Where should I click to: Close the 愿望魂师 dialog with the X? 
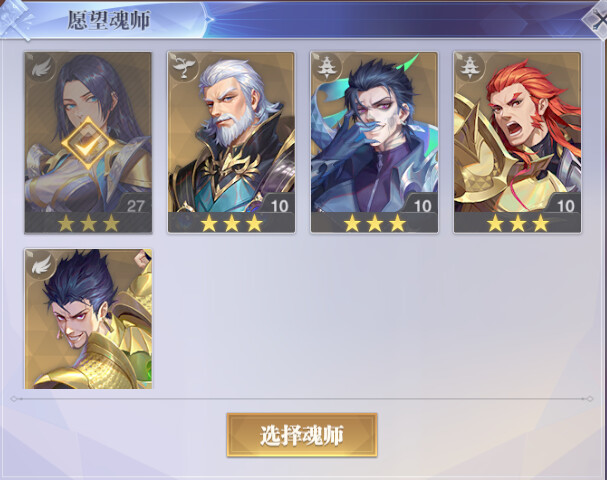(597, 20)
